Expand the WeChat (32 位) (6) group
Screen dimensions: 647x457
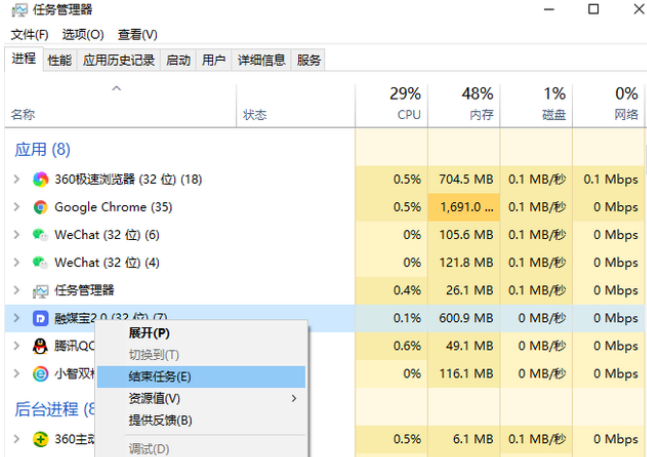(x=17, y=235)
